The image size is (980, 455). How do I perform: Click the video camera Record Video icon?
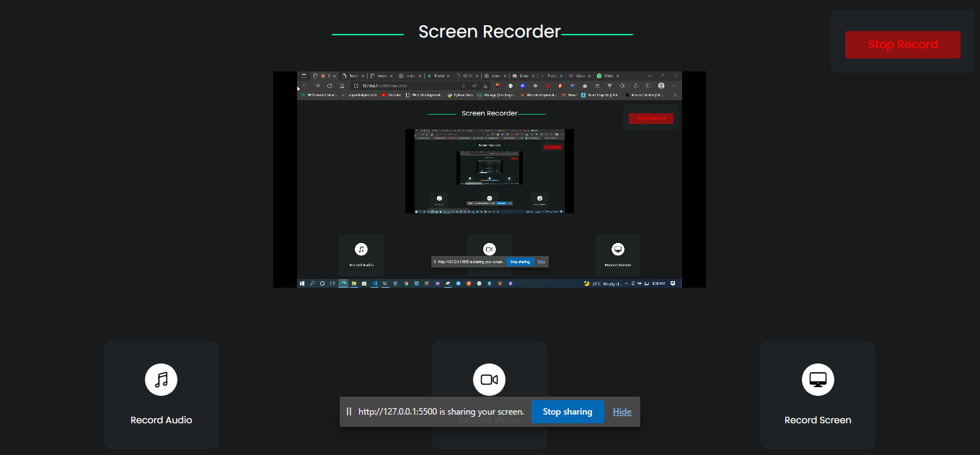click(490, 379)
